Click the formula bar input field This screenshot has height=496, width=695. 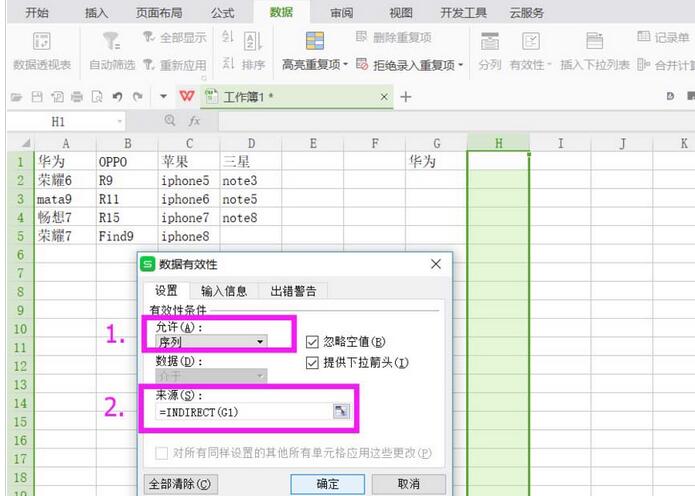click(457, 121)
